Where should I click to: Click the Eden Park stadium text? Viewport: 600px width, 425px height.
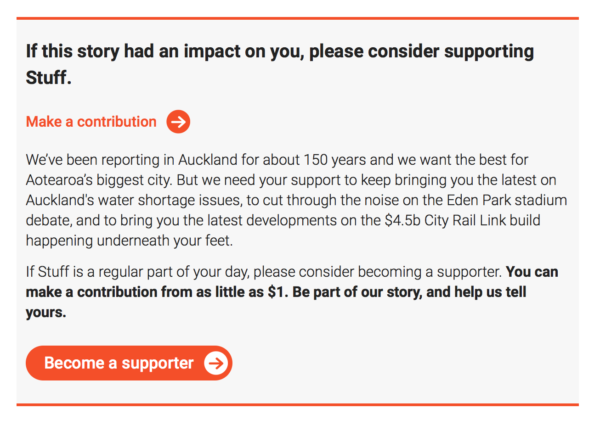coord(498,201)
